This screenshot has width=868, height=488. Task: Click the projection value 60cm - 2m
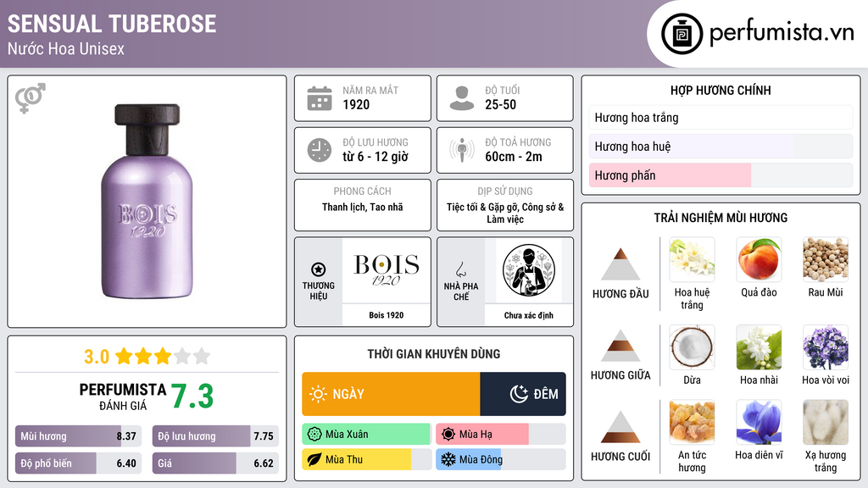(x=514, y=157)
